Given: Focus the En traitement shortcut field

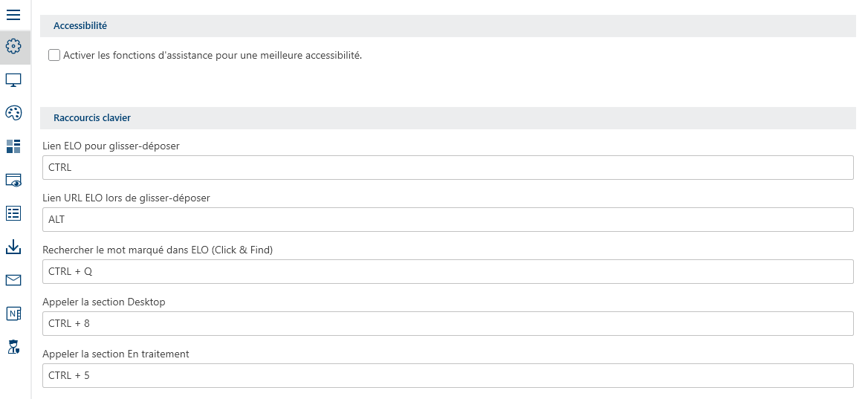Looking at the screenshot, I should (x=447, y=376).
